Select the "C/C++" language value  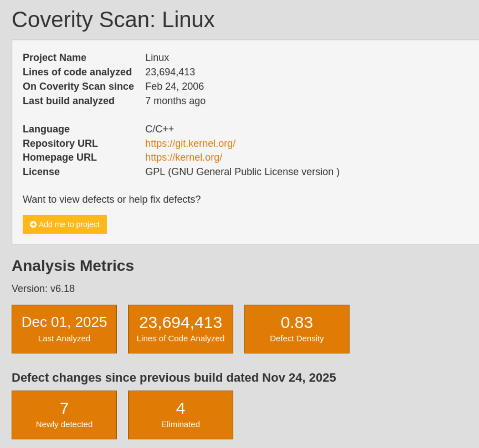coord(160,129)
